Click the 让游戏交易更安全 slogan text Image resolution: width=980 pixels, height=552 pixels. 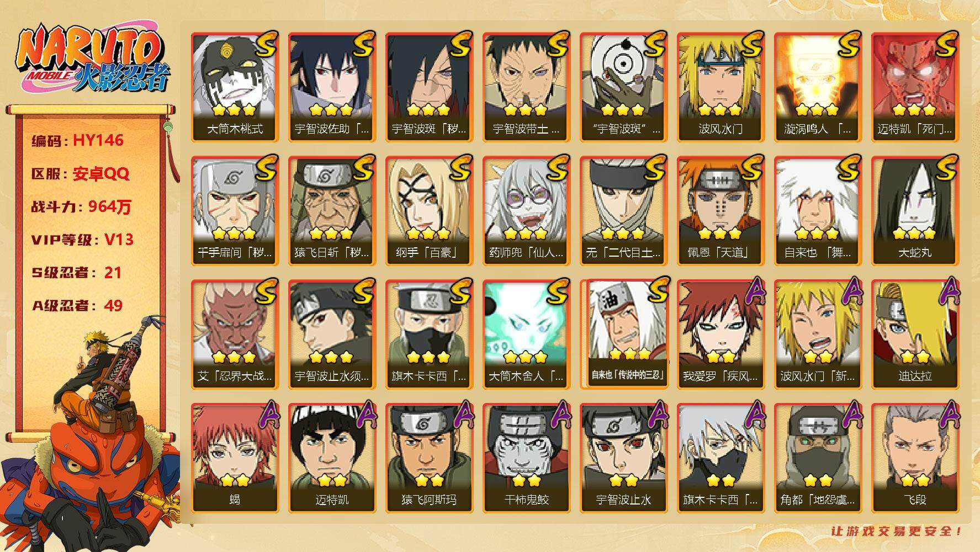897,532
